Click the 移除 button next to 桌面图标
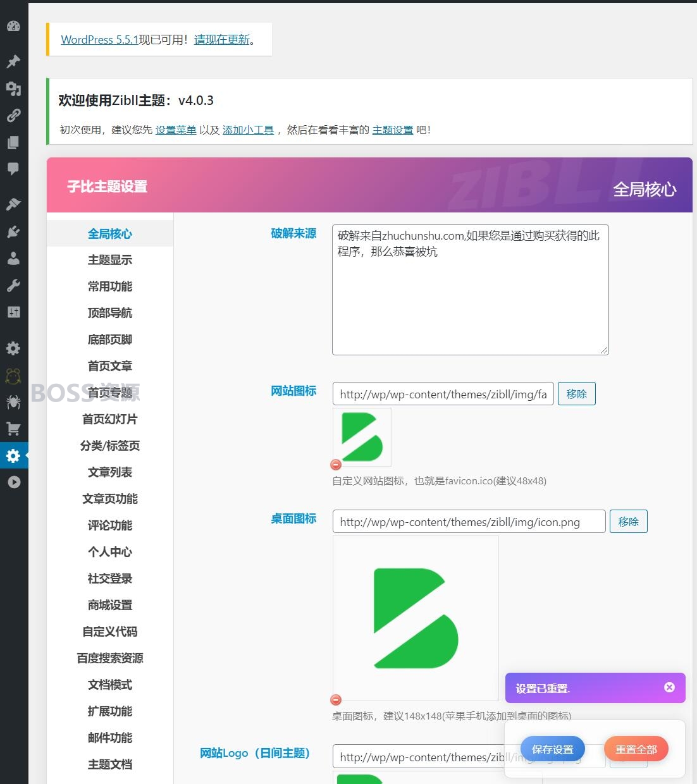Image resolution: width=697 pixels, height=784 pixels. click(629, 522)
